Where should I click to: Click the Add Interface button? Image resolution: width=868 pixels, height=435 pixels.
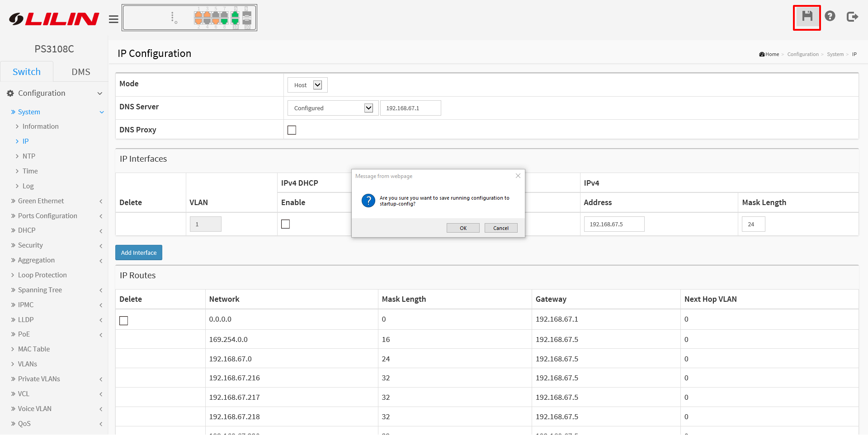click(139, 253)
